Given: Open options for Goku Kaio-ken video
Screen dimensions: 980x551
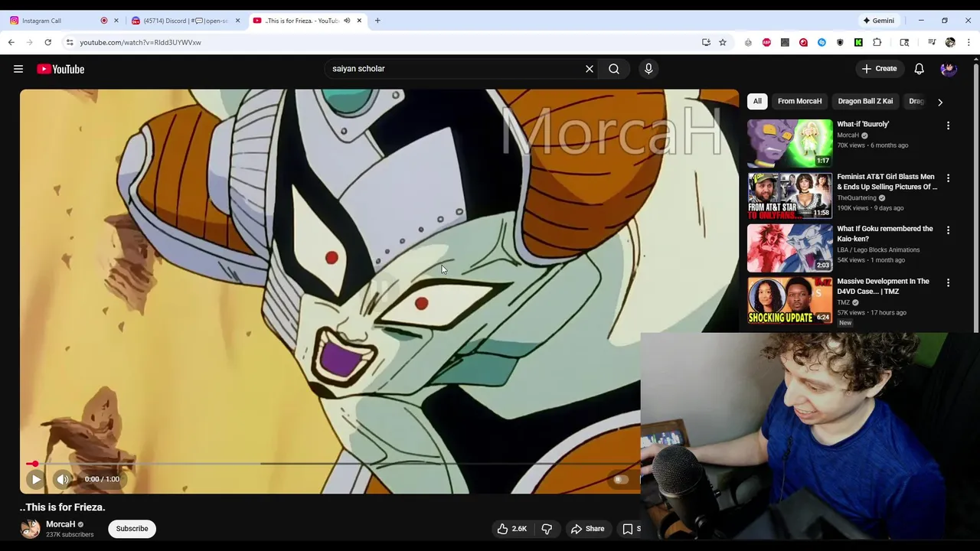Looking at the screenshot, I should (x=948, y=230).
